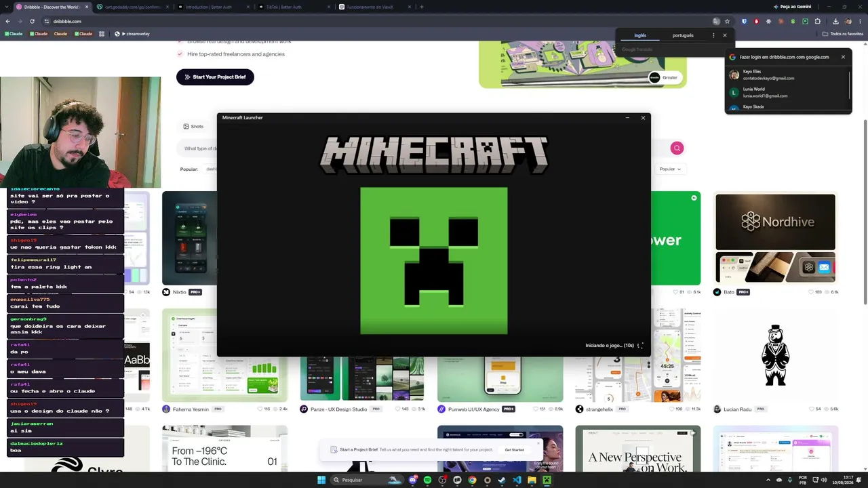
Task: Open translate popup options menu
Action: (x=713, y=35)
